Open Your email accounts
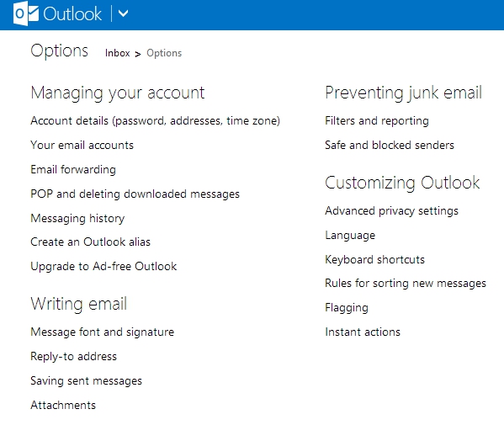The height and width of the screenshot is (425, 504). pyautogui.click(x=82, y=146)
